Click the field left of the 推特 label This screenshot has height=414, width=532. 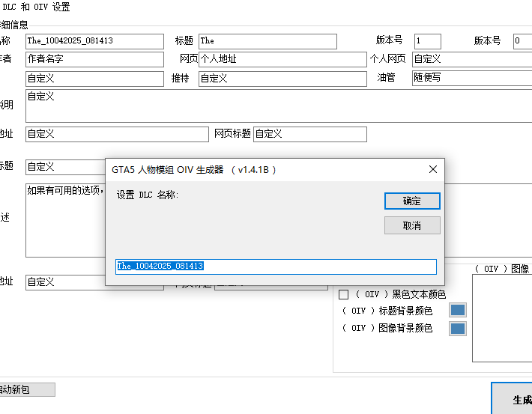[94, 79]
